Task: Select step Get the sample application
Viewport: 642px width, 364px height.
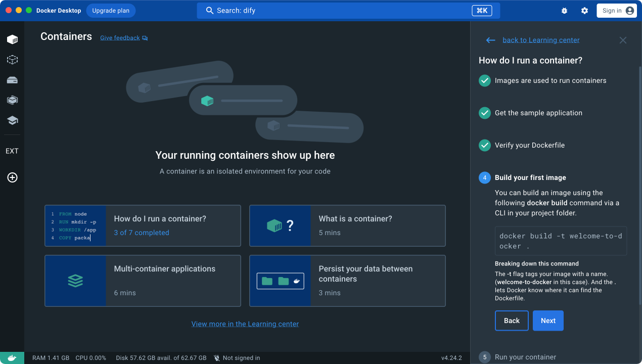Action: 538,113
